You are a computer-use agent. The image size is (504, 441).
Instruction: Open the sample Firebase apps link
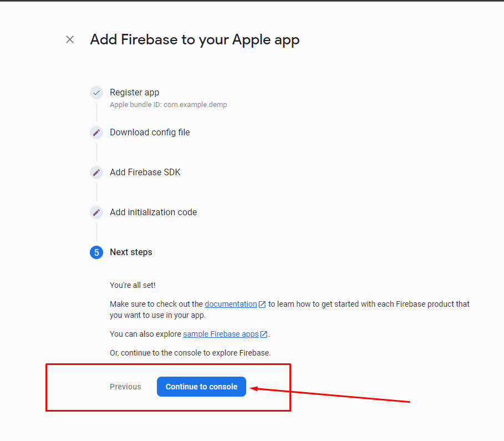(x=221, y=334)
